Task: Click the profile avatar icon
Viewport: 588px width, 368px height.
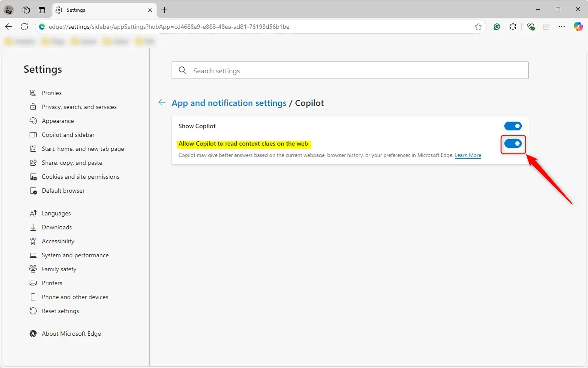Action: tap(9, 10)
